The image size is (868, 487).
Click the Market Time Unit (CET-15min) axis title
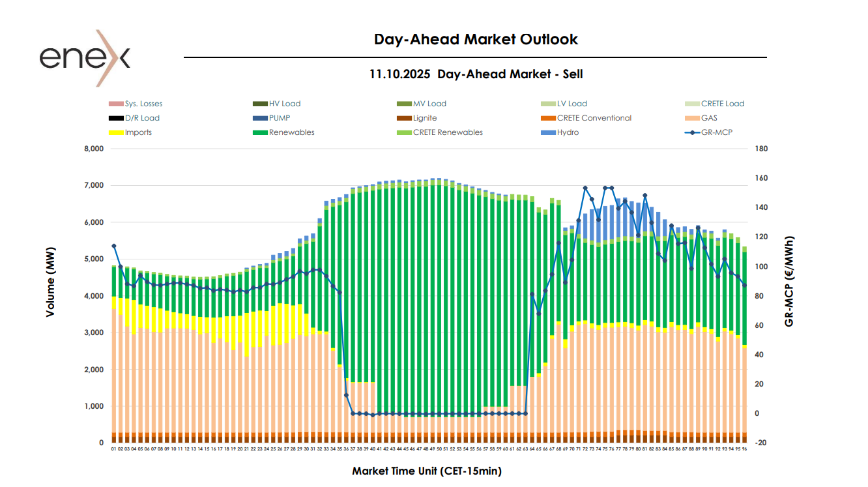(427, 471)
